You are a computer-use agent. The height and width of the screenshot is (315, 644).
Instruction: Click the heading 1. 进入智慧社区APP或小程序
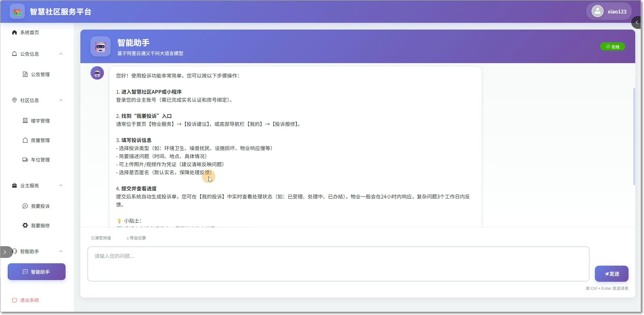[149, 92]
